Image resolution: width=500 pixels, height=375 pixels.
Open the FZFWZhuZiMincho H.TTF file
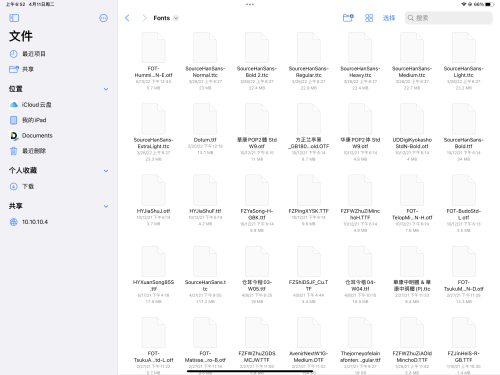360,204
